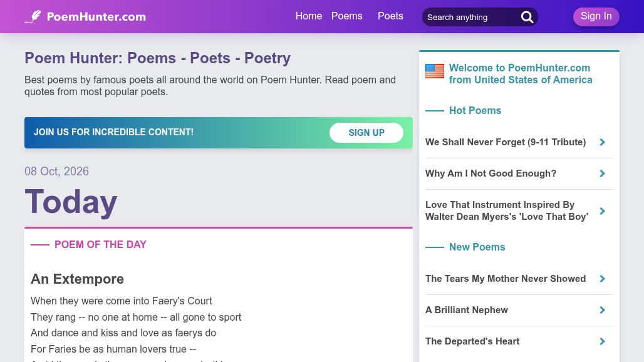Open poem The Departed's Heart
This screenshot has width=644, height=362.
472,341
